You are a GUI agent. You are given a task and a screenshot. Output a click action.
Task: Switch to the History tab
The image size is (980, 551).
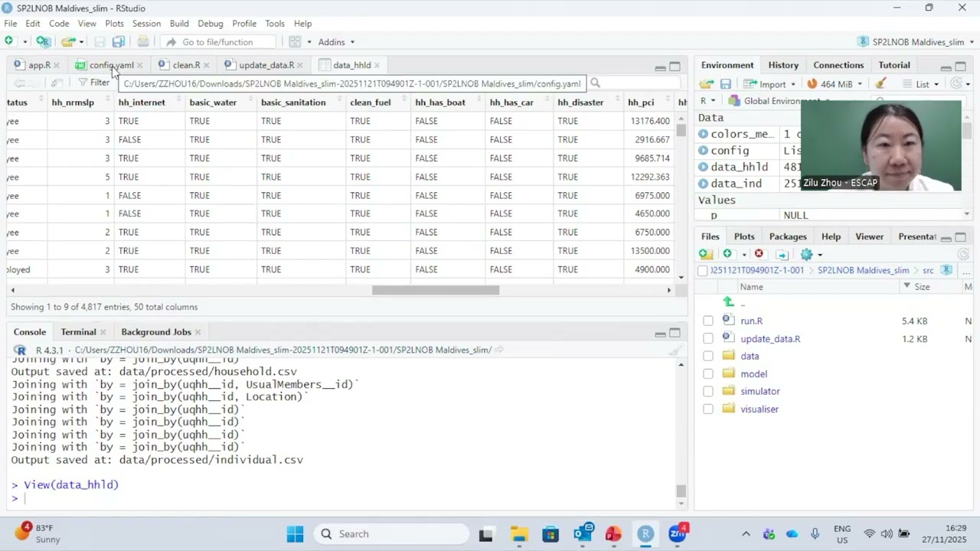tap(783, 65)
